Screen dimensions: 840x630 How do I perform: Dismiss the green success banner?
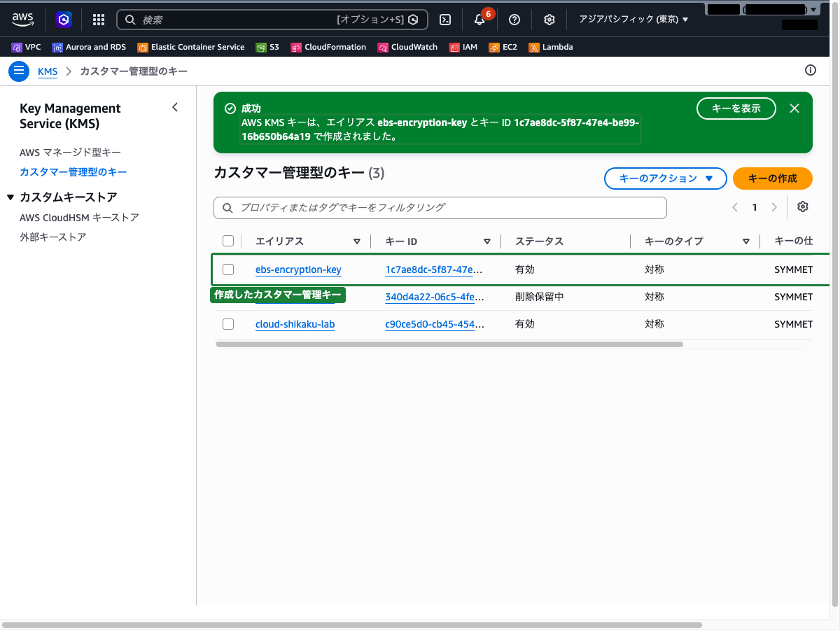pos(794,108)
